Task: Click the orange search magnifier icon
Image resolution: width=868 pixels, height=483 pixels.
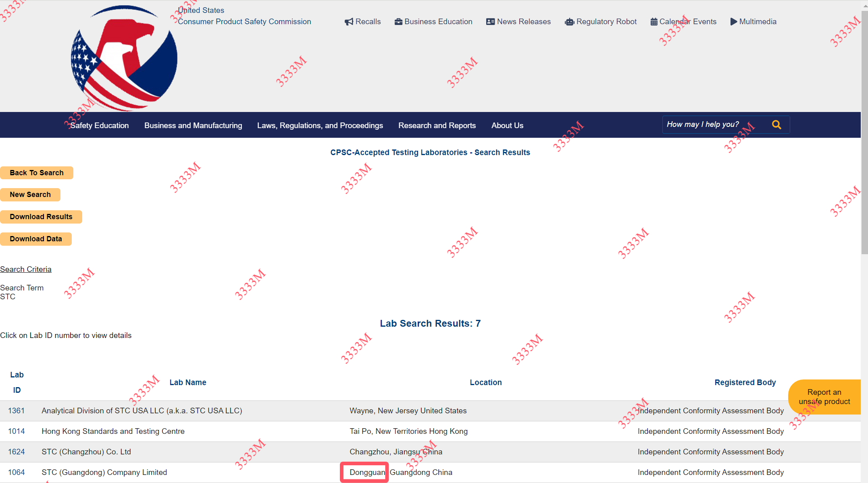Action: [x=776, y=125]
